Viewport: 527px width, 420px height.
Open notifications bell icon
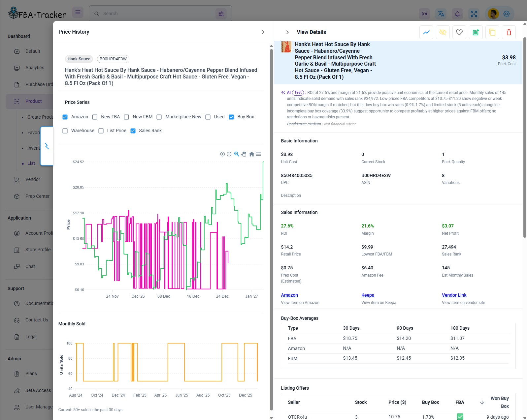pos(457,14)
